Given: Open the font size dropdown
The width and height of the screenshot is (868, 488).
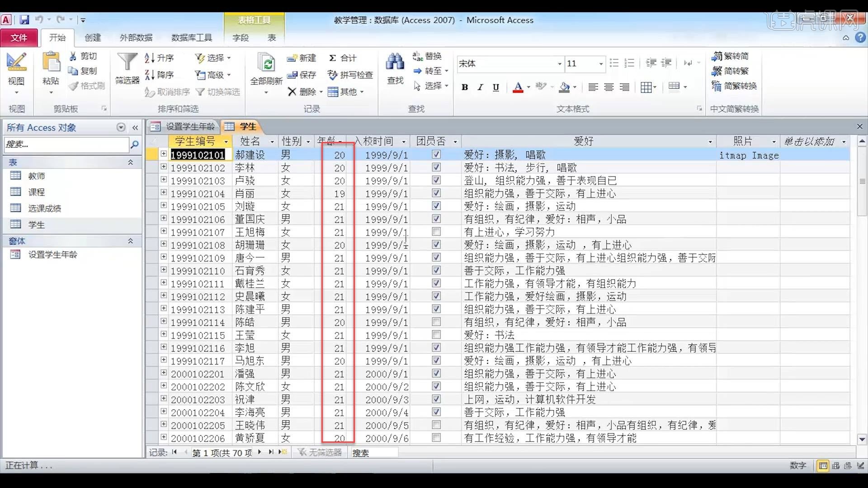Looking at the screenshot, I should 601,64.
